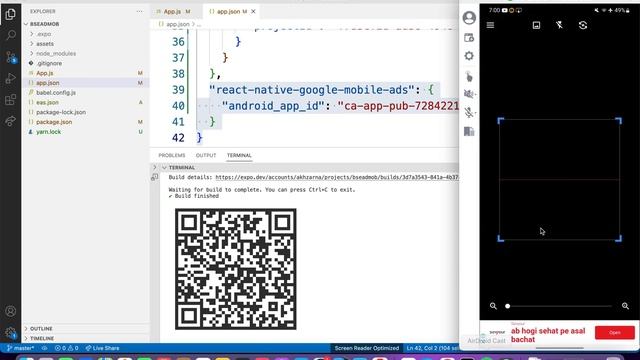Click AirDroid Cast screenshot icon
The width and height of the screenshot is (640, 360).
(x=469, y=38)
